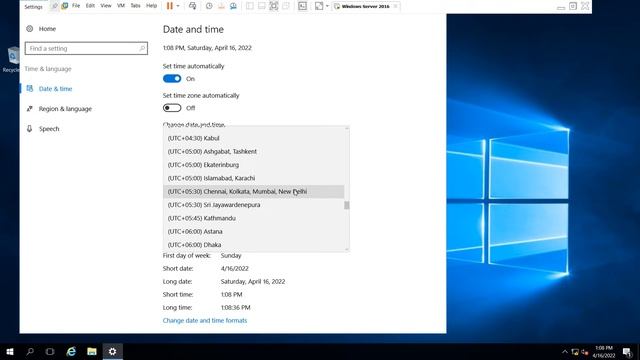Click the First day of week value Sunday
Viewport: 640px width, 360px height.
231,256
